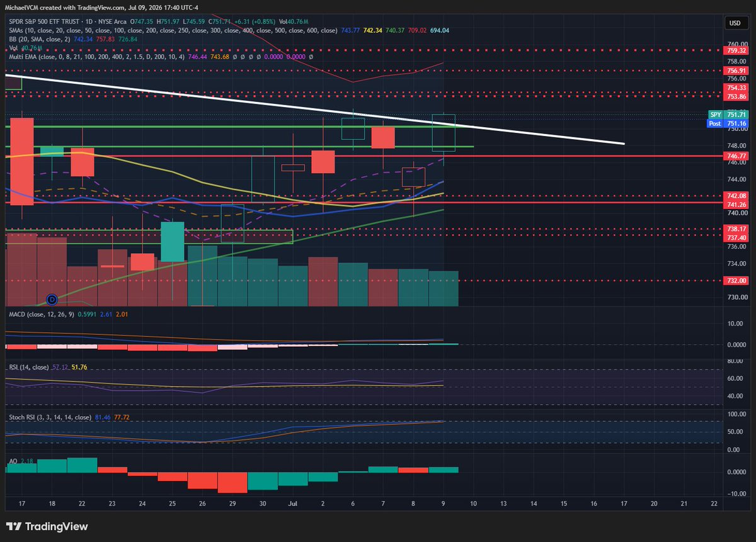This screenshot has width=756, height=542.
Task: Click the 756.91 price level label
Action: (x=736, y=71)
